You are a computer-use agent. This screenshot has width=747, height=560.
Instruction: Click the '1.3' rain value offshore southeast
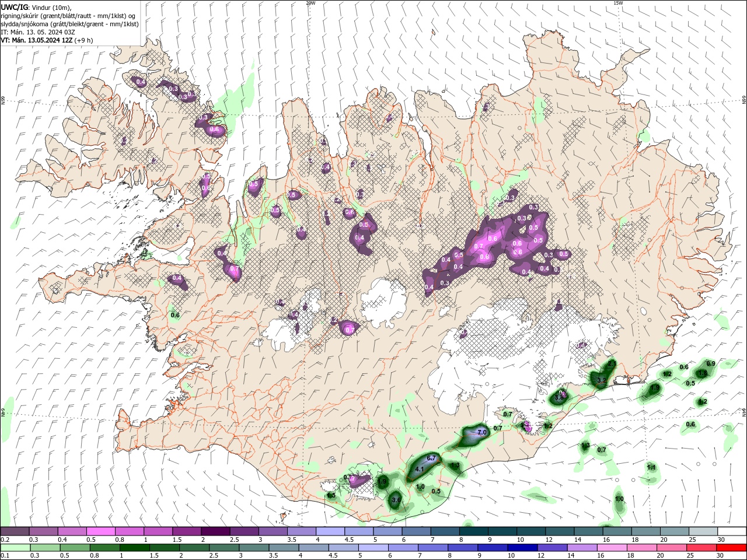coord(585,446)
